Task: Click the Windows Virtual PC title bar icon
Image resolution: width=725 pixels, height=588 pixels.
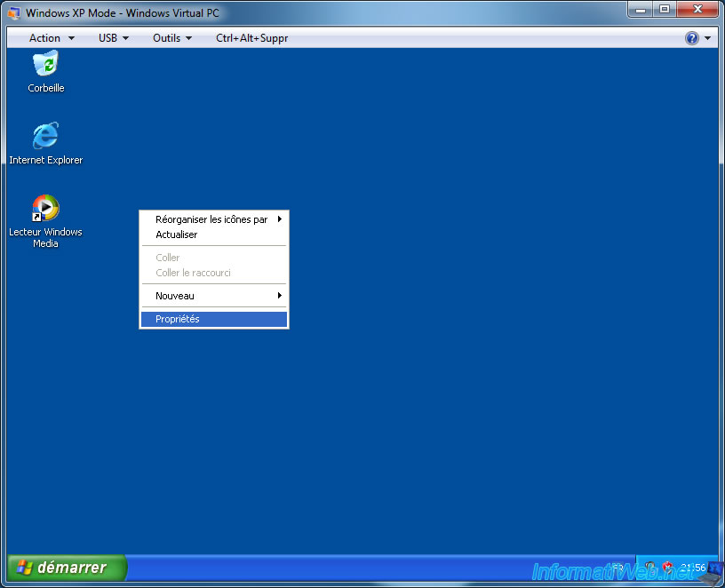Action: [x=14, y=13]
